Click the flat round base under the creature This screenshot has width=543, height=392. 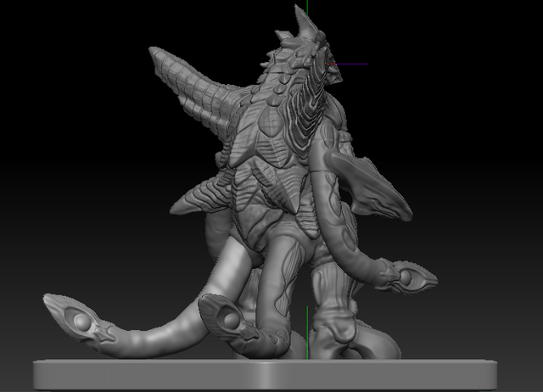click(x=265, y=375)
